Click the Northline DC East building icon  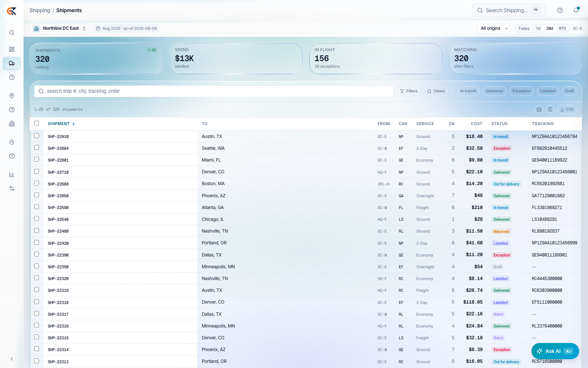tap(36, 28)
